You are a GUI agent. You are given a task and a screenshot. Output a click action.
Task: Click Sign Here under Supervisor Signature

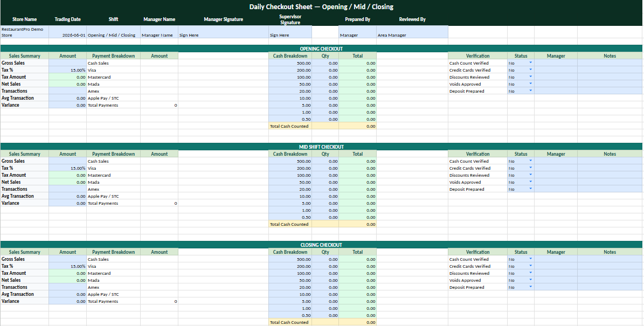(x=290, y=32)
